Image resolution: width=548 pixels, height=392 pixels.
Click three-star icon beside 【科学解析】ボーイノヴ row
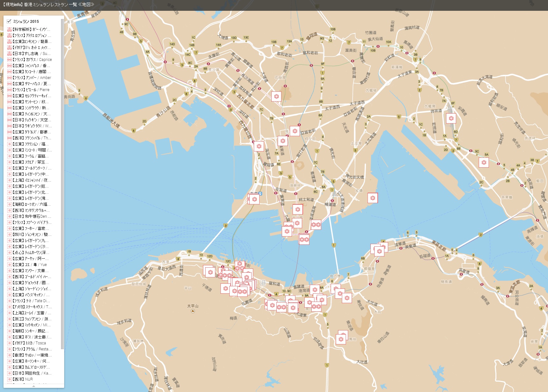pos(10,30)
